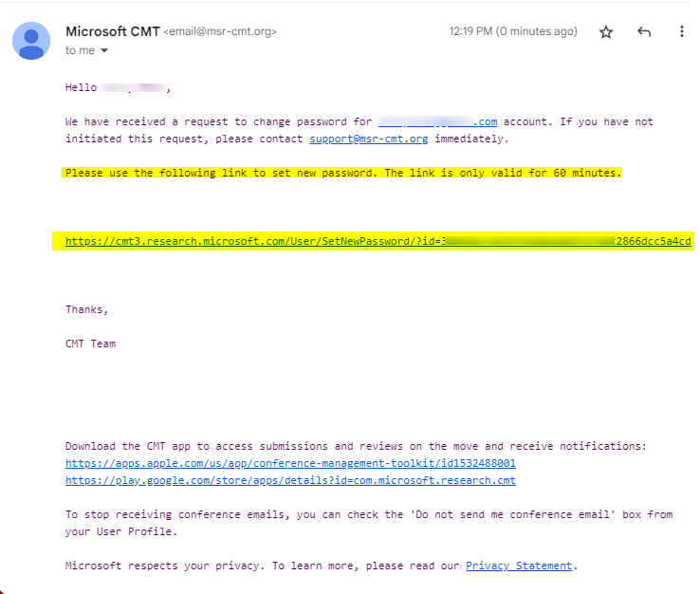Click the "CMT Team" signature text
Screen dimensions: 700x594
(x=90, y=343)
